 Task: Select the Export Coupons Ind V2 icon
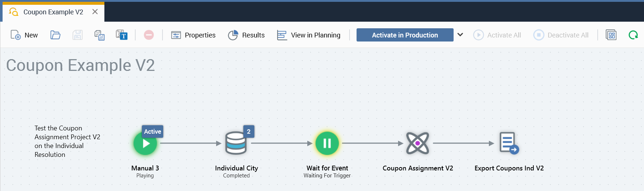click(509, 143)
